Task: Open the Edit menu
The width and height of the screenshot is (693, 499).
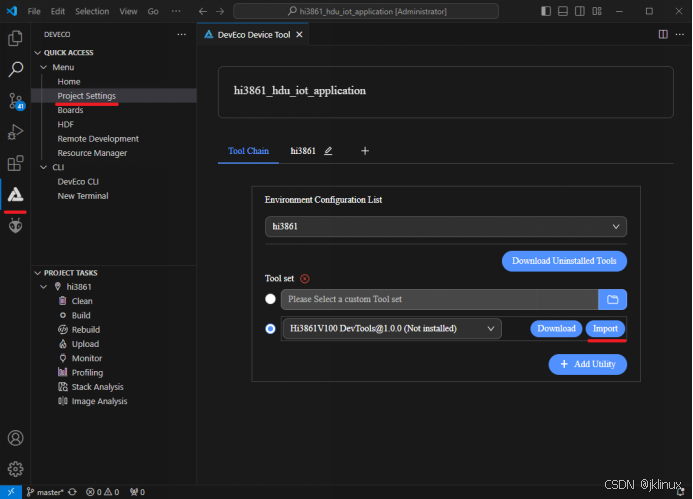Action: tap(57, 11)
